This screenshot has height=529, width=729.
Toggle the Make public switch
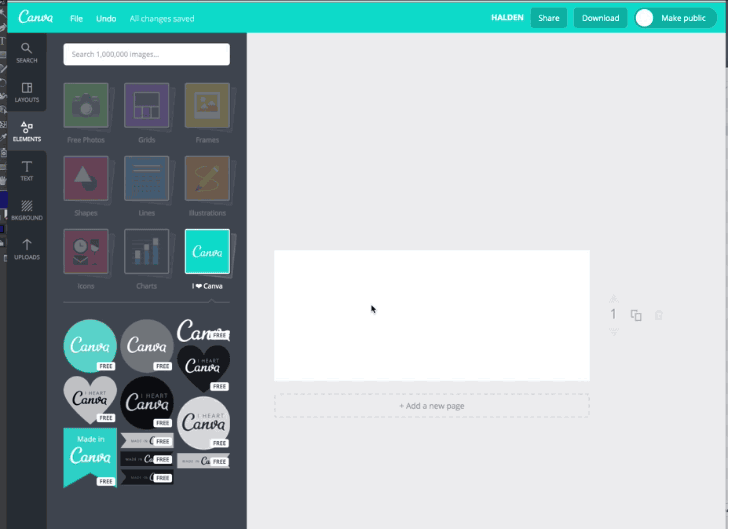(x=645, y=18)
